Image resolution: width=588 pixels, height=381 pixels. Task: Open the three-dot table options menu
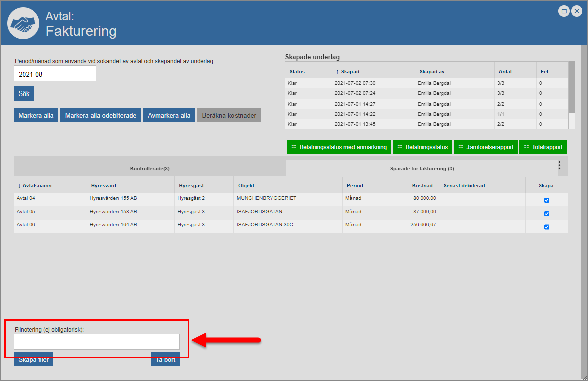559,165
